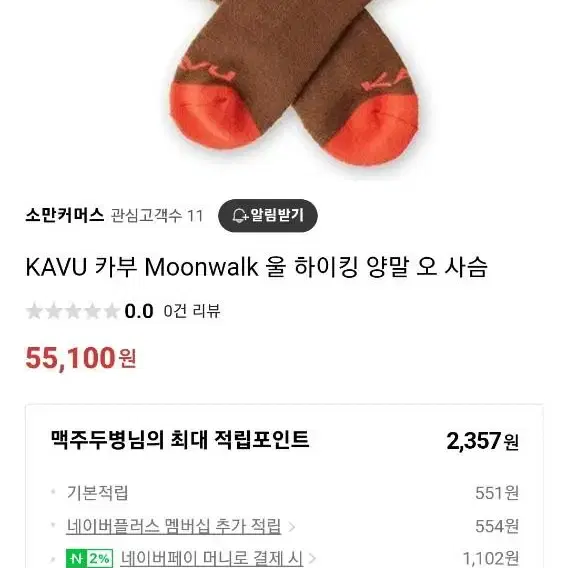This screenshot has height=568, width=568.
Task: Click the 2,357원 max points amount
Action: (482, 441)
